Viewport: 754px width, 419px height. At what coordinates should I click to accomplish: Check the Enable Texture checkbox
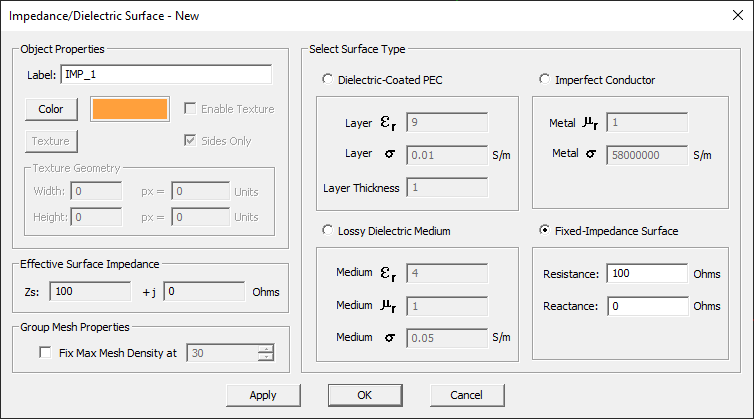191,109
